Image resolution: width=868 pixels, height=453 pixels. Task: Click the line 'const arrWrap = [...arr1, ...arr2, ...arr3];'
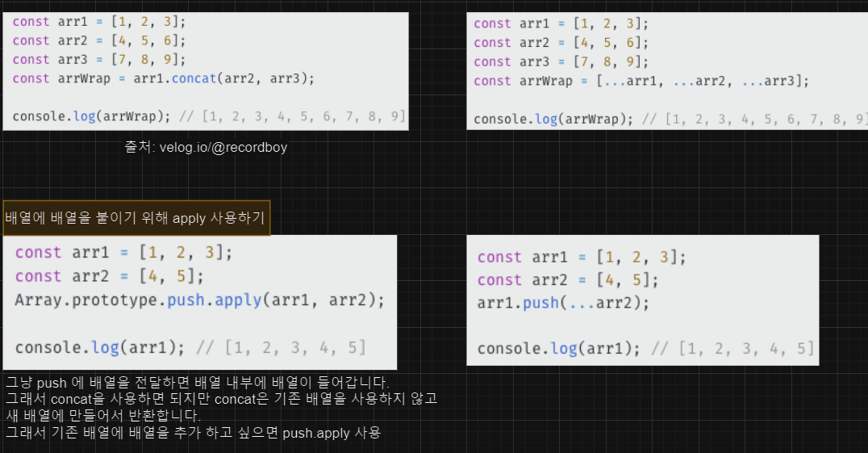[641, 81]
